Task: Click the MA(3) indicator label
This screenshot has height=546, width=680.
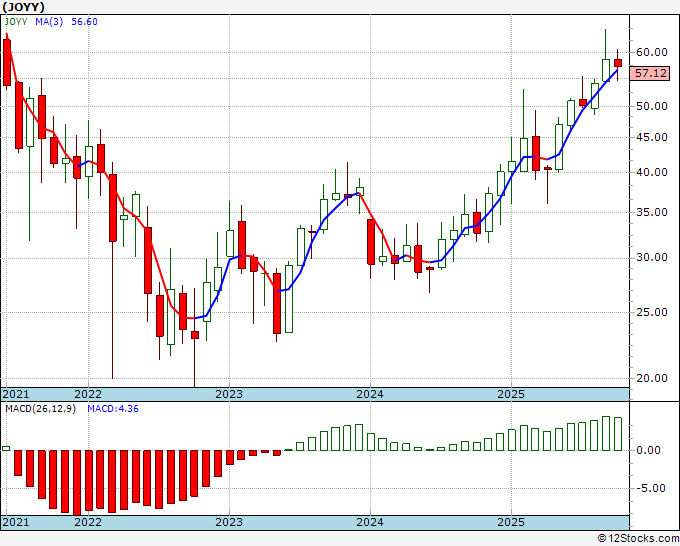Action: point(49,22)
